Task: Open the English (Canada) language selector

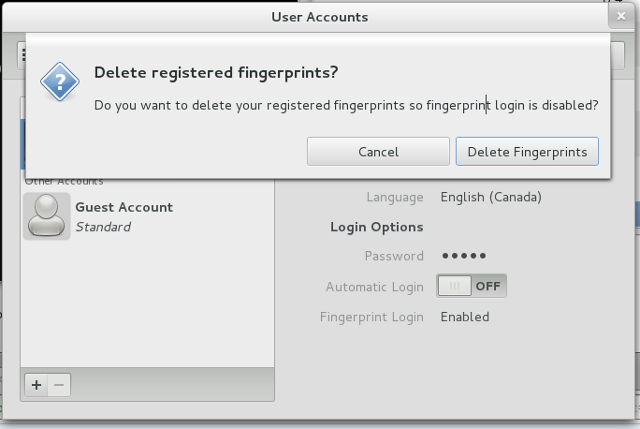Action: click(x=491, y=197)
